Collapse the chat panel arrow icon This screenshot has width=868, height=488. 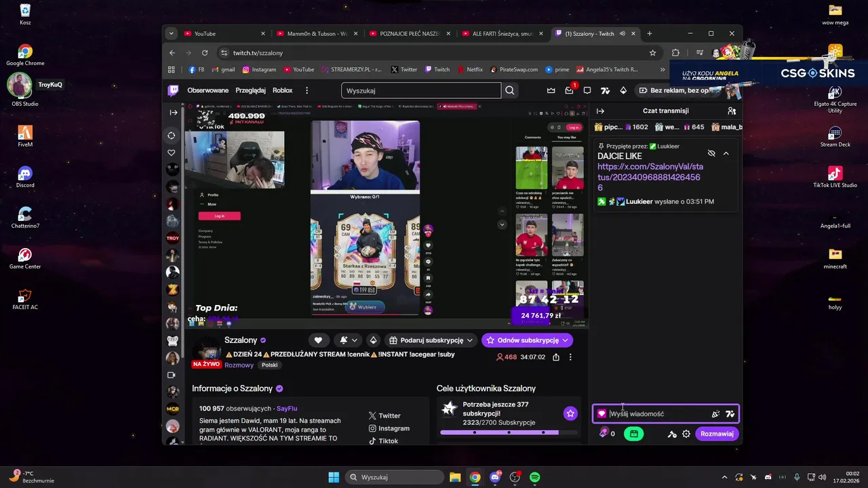(600, 110)
